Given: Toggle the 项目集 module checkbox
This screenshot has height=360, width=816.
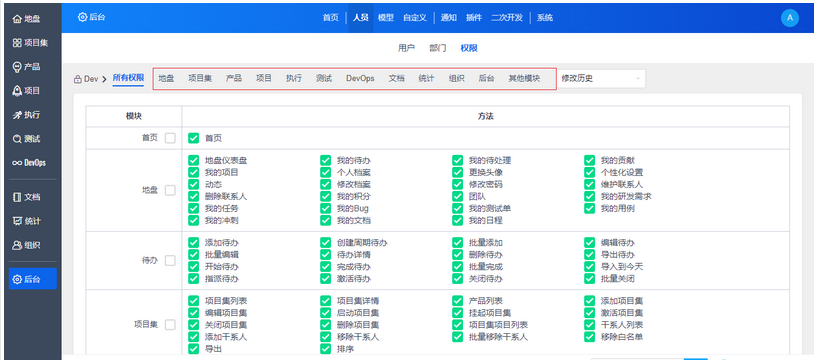Looking at the screenshot, I should pyautogui.click(x=170, y=325).
